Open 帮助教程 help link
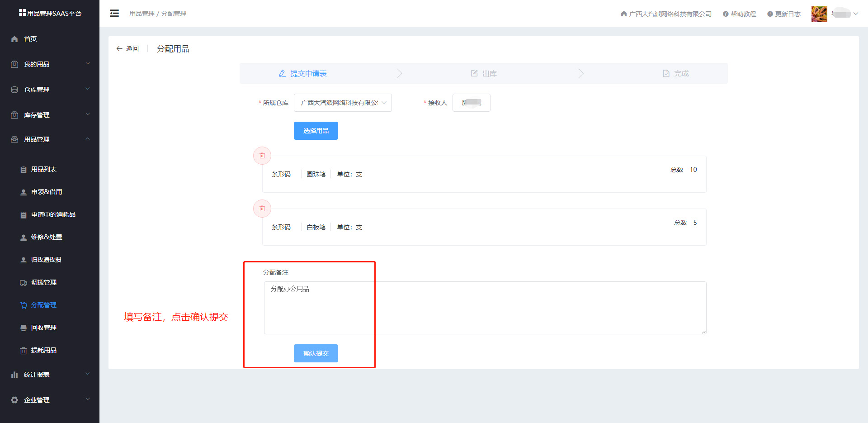The width and height of the screenshot is (868, 423). coord(739,14)
